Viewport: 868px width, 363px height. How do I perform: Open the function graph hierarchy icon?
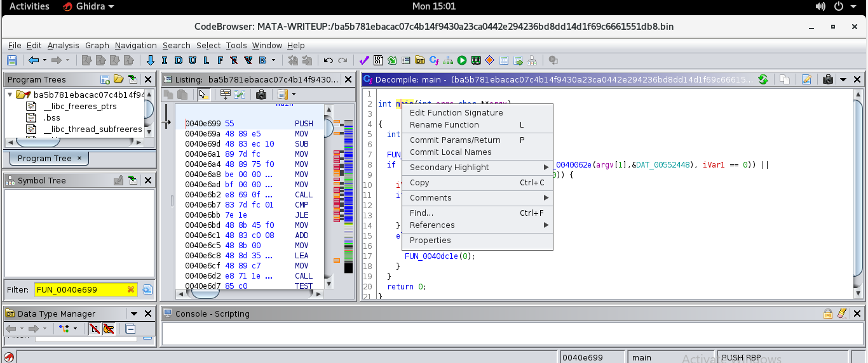[448, 60]
